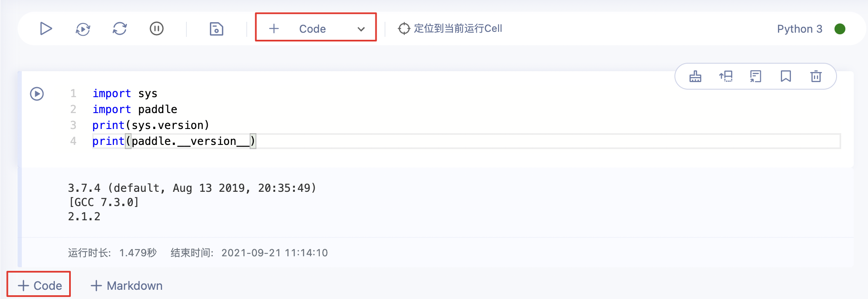Add a new Markdown cell below

tap(127, 286)
